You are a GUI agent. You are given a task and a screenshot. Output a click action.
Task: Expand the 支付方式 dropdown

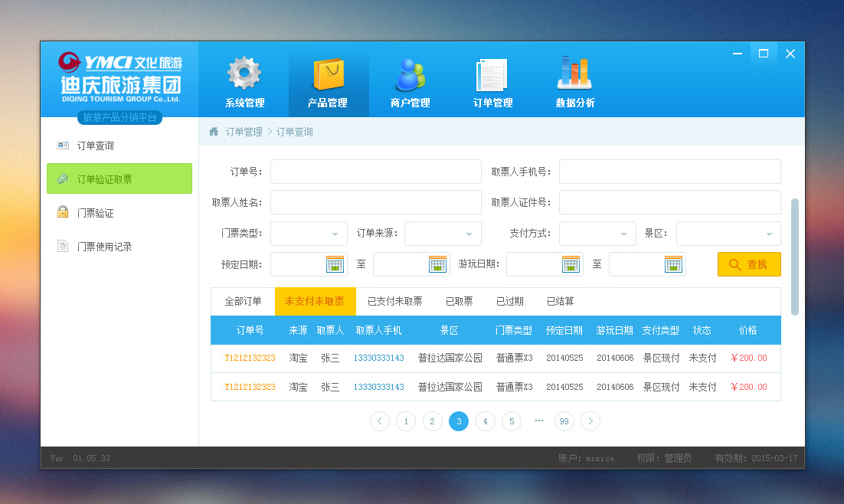623,234
